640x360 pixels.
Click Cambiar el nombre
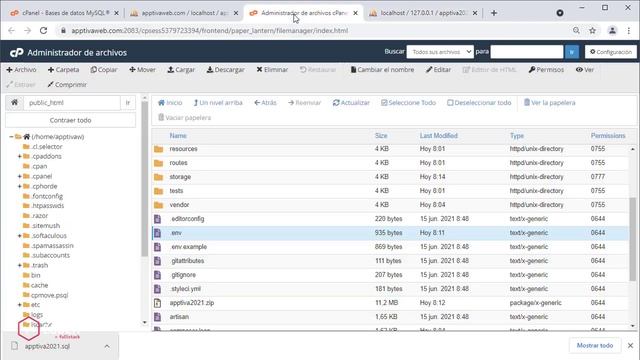pos(382,70)
